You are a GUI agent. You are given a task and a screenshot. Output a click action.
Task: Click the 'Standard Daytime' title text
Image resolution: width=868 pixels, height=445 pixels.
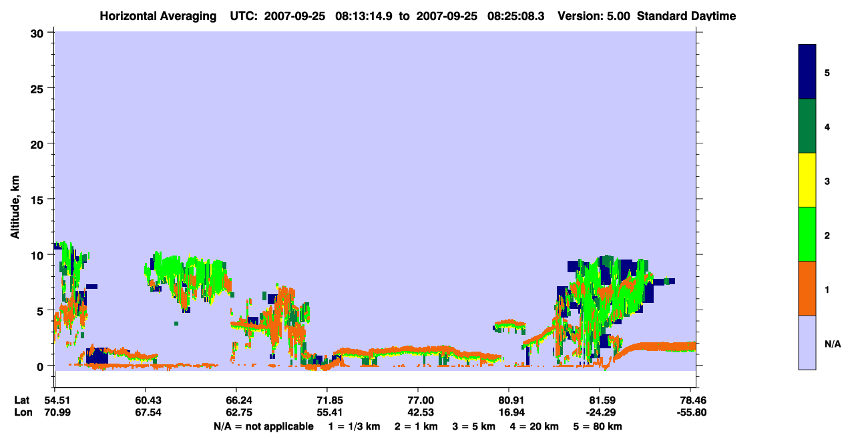point(686,16)
